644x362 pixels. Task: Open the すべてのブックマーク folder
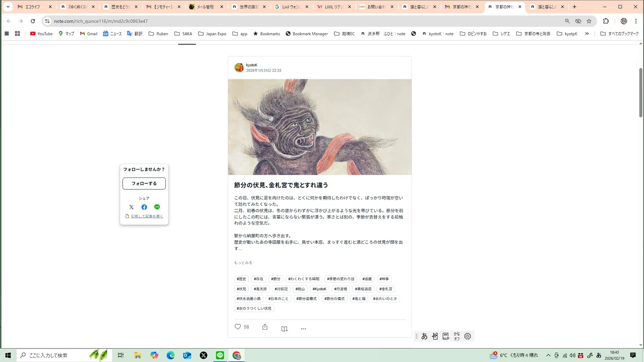coord(619,33)
